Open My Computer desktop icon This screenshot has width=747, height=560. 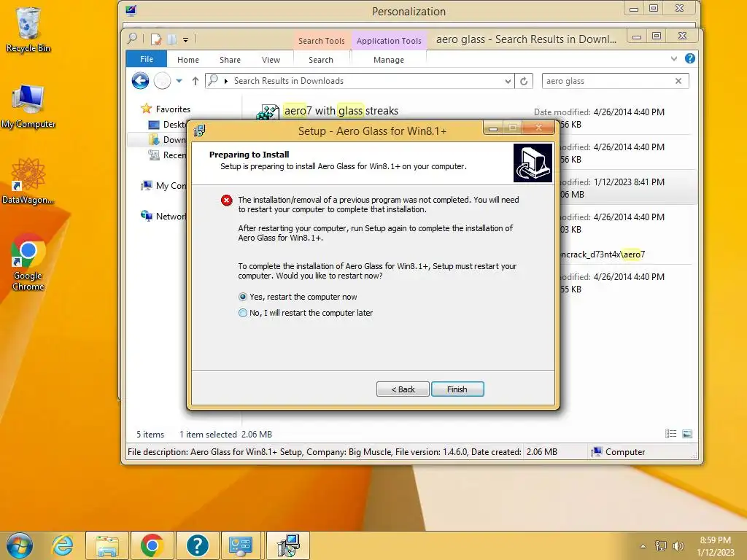pyautogui.click(x=28, y=106)
